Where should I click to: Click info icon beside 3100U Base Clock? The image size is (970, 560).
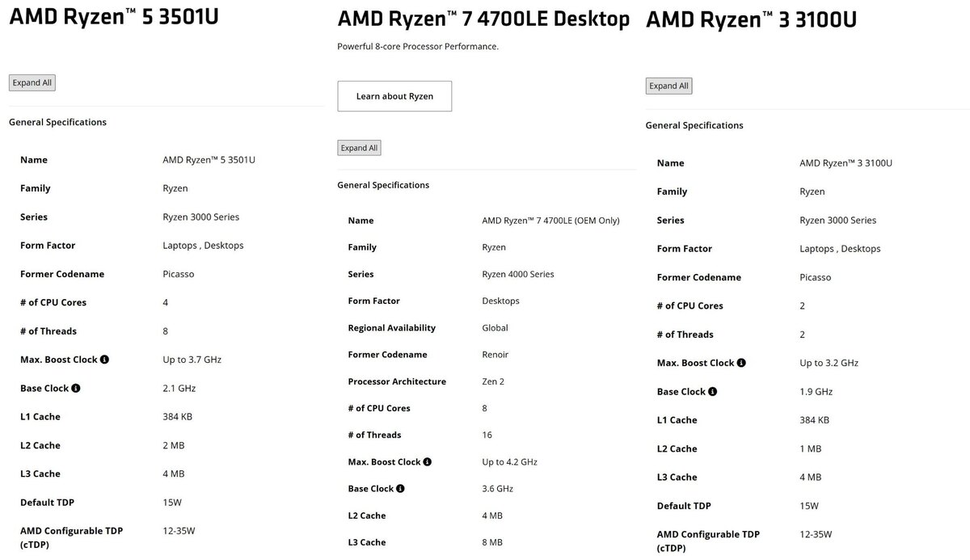click(713, 391)
